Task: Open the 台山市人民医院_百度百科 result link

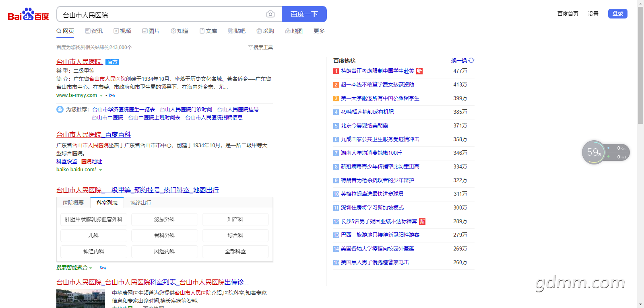Action: [93, 135]
